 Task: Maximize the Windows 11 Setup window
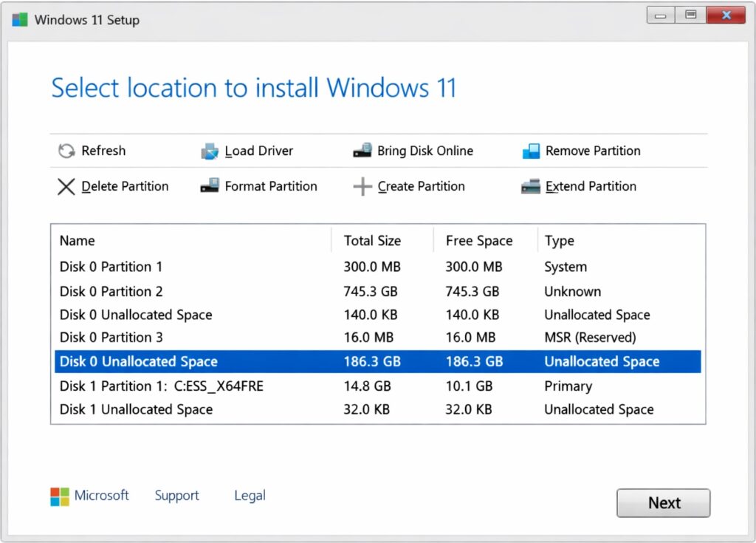(690, 15)
